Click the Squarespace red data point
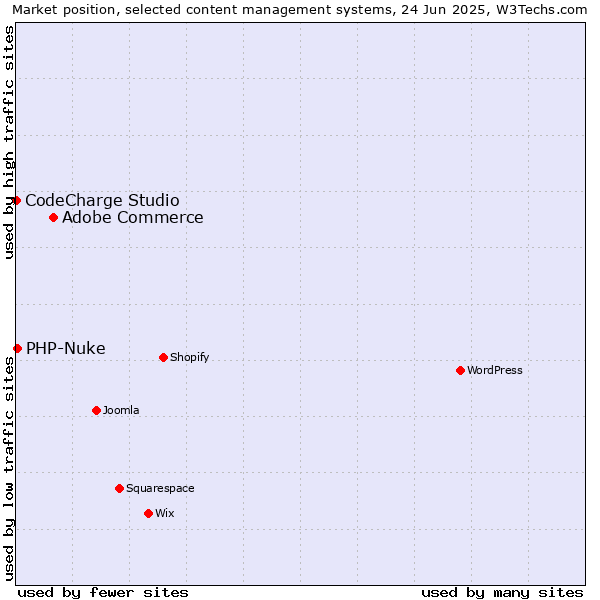 (x=119, y=489)
